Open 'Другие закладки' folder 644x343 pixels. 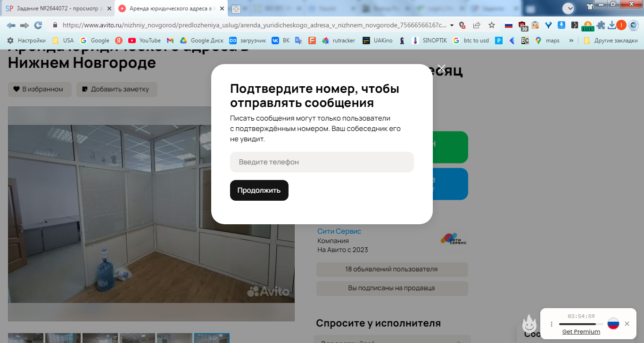[x=610, y=41]
